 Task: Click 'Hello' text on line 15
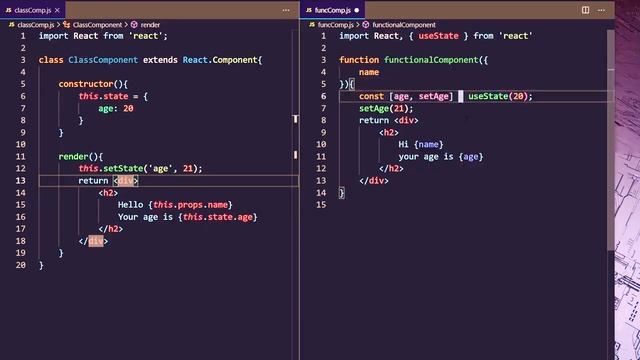coord(131,205)
